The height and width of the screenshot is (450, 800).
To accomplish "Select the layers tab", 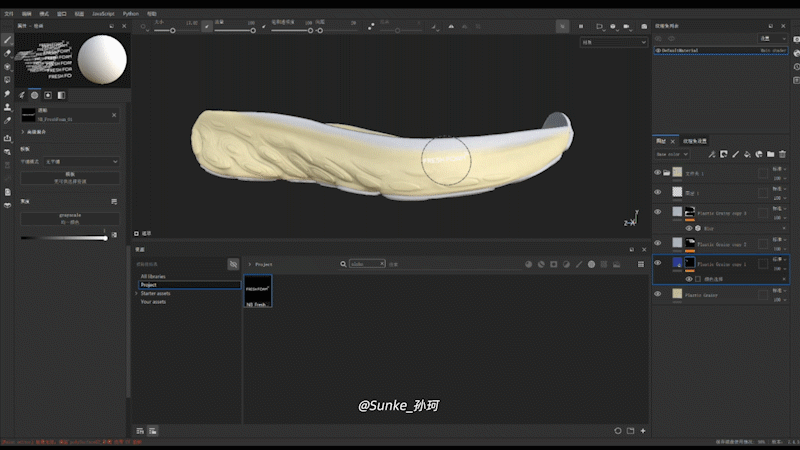I will coord(661,141).
